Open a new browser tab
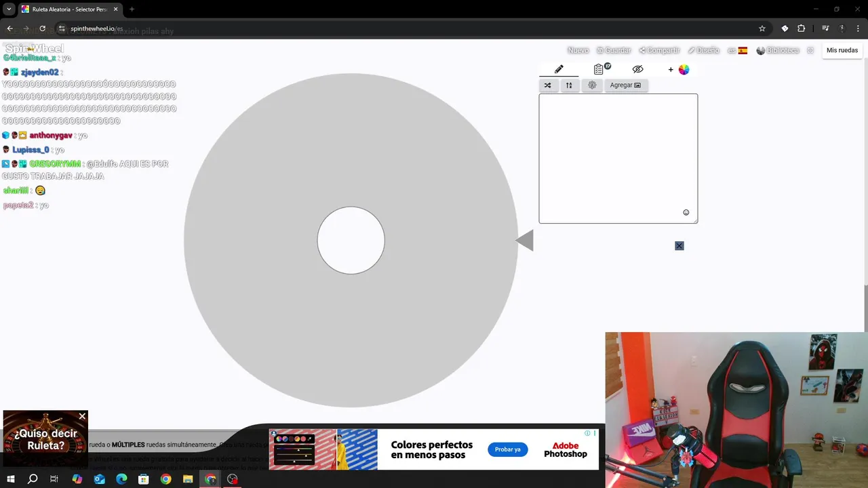Screen dimensions: 868x488 pyautogui.click(x=132, y=9)
